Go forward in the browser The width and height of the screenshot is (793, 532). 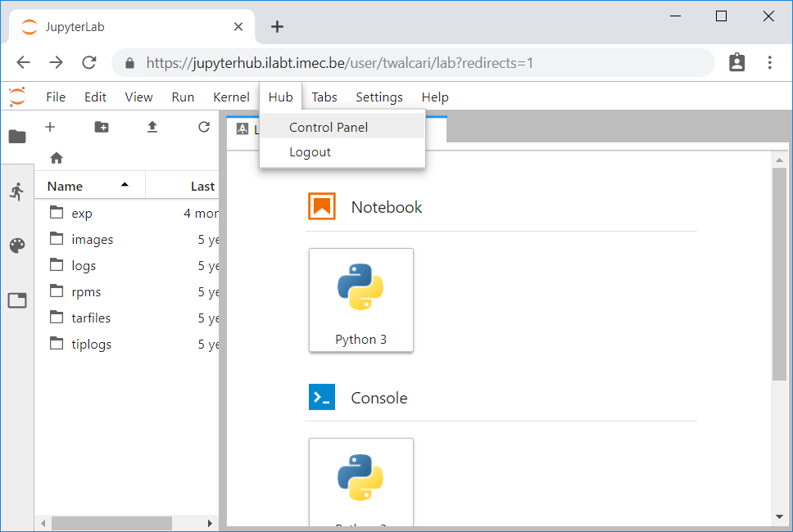coord(57,63)
